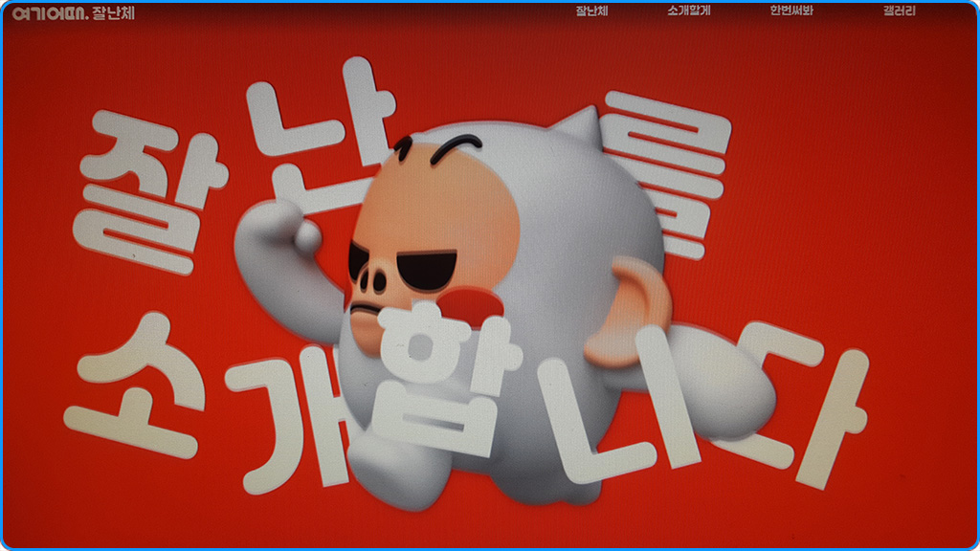Open the 갤러리 page link
The height and width of the screenshot is (551, 980).
click(898, 13)
